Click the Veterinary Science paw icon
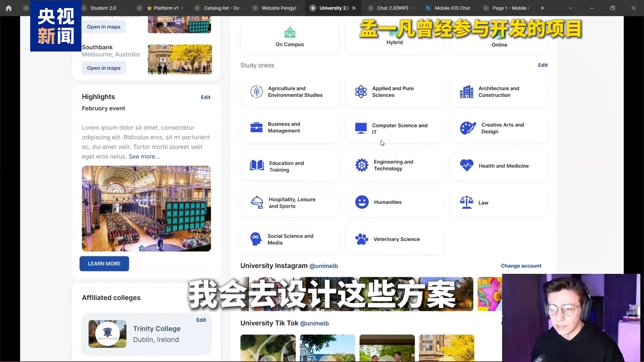The image size is (644, 362). (x=362, y=239)
